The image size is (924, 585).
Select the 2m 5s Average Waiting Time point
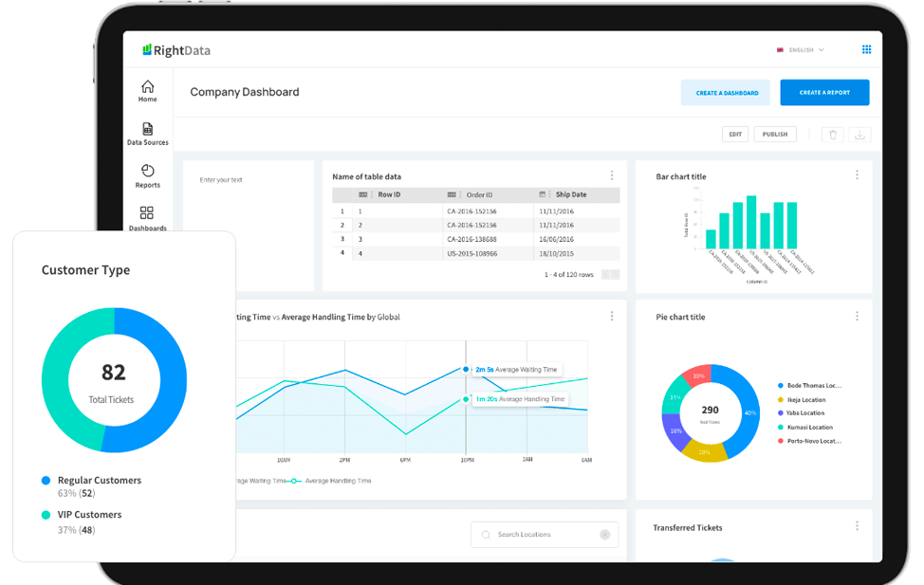[x=466, y=370]
